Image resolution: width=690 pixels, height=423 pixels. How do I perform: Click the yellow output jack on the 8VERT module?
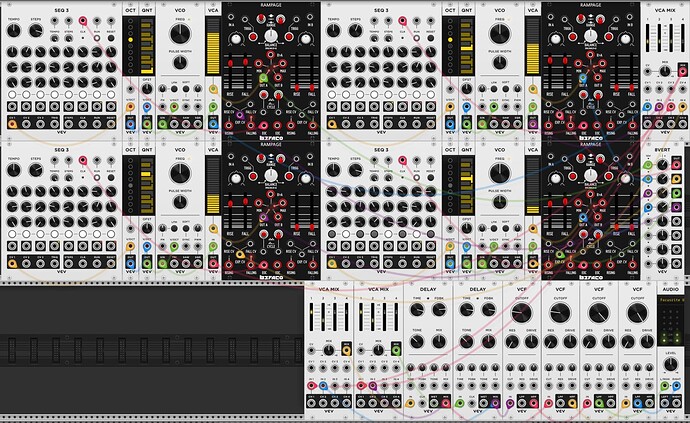676,179
